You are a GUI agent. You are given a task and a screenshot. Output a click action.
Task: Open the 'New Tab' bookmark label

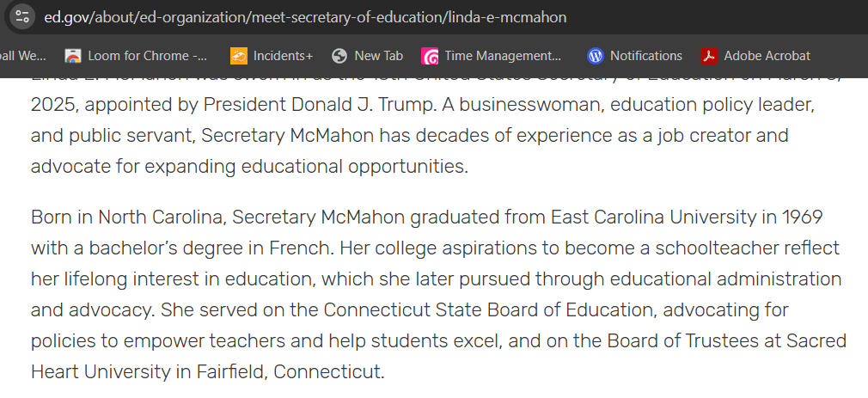(378, 56)
